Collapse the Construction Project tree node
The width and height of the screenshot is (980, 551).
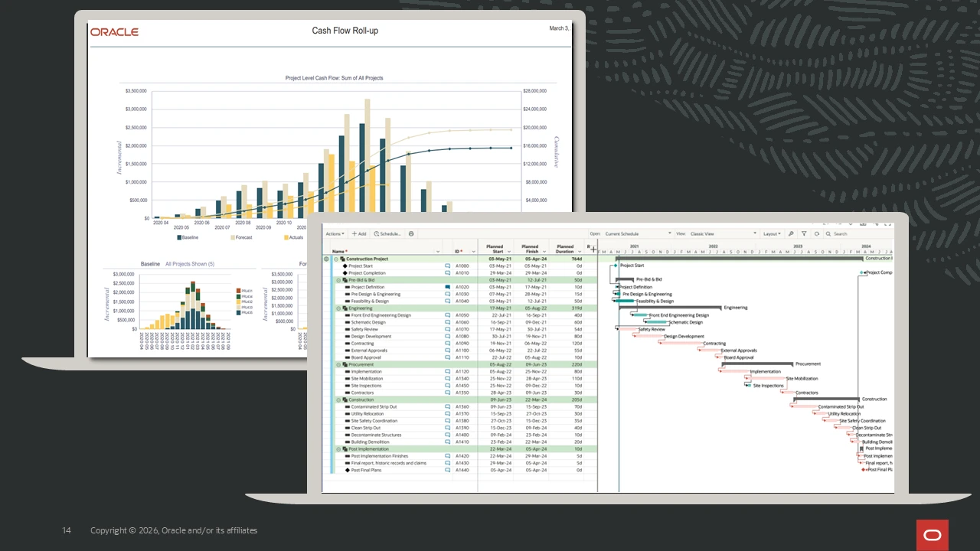pos(336,259)
